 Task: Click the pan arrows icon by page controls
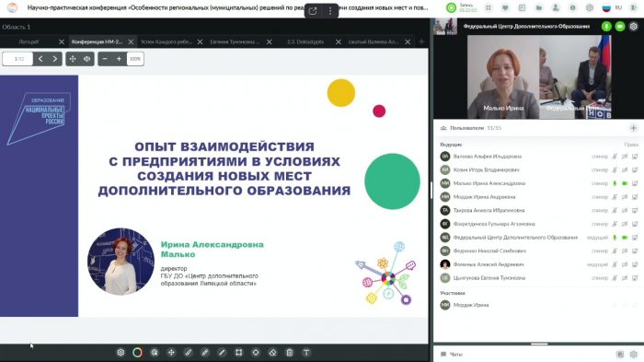point(73,59)
